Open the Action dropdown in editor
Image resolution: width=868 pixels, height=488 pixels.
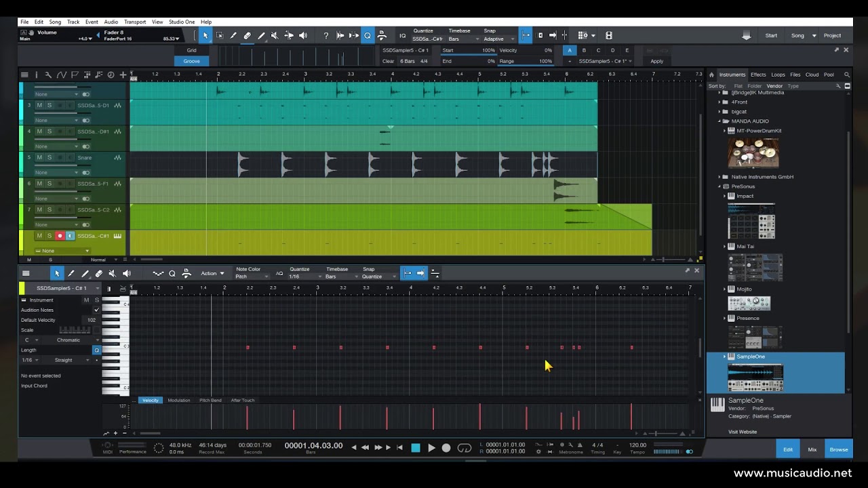point(212,273)
